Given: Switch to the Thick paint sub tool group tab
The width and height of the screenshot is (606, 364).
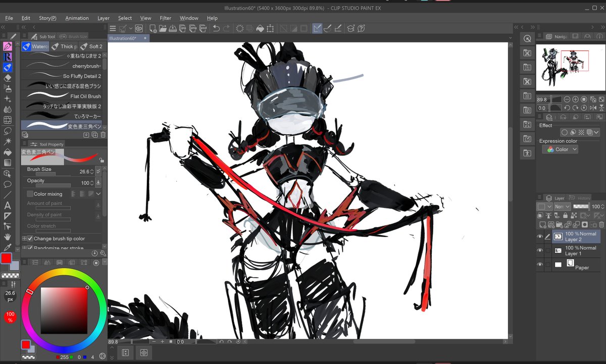Looking at the screenshot, I should click(x=64, y=46).
